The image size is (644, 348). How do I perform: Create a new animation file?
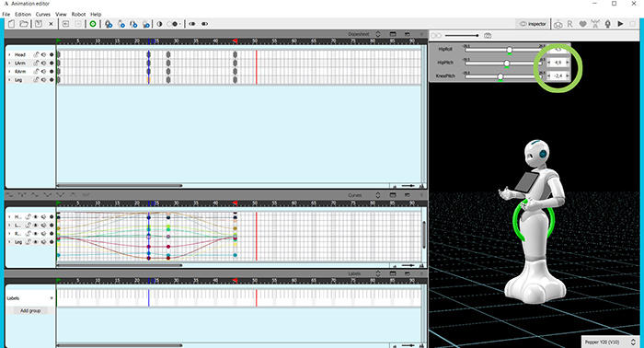11,24
